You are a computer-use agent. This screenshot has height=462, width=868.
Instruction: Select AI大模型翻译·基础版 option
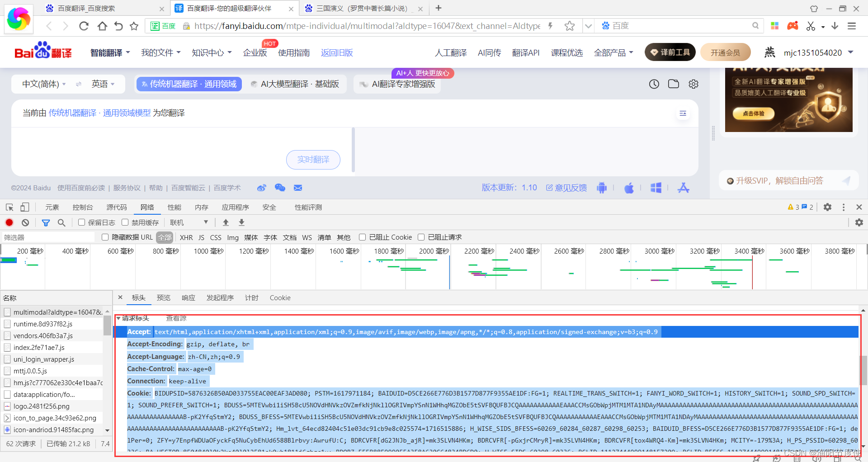(x=295, y=84)
